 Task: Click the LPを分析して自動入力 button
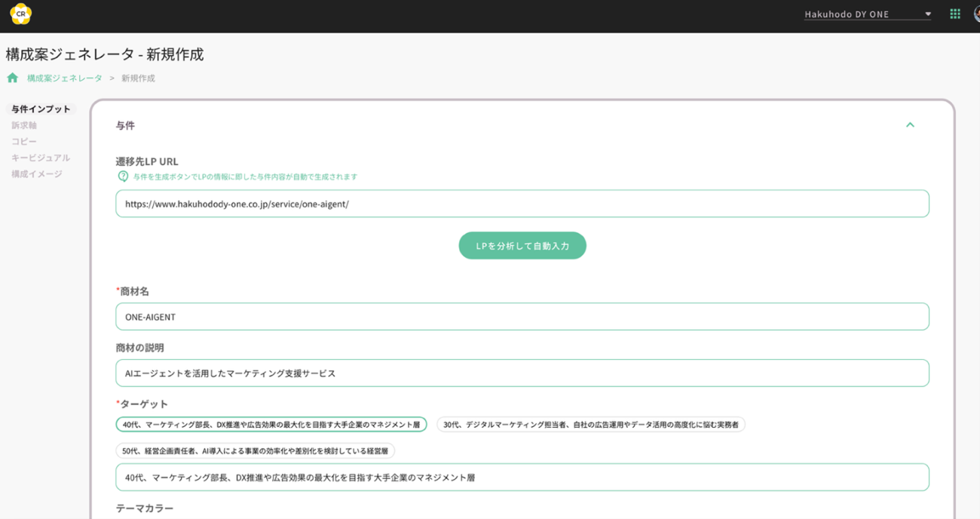click(x=522, y=245)
